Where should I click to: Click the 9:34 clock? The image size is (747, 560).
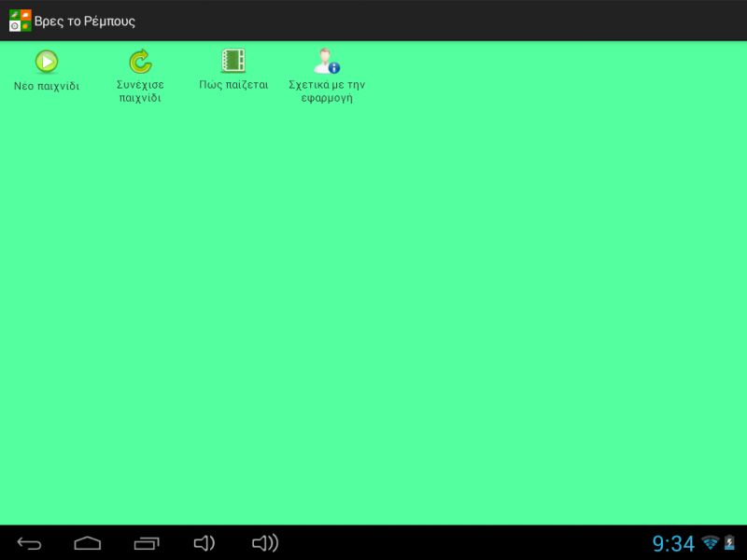pyautogui.click(x=673, y=544)
